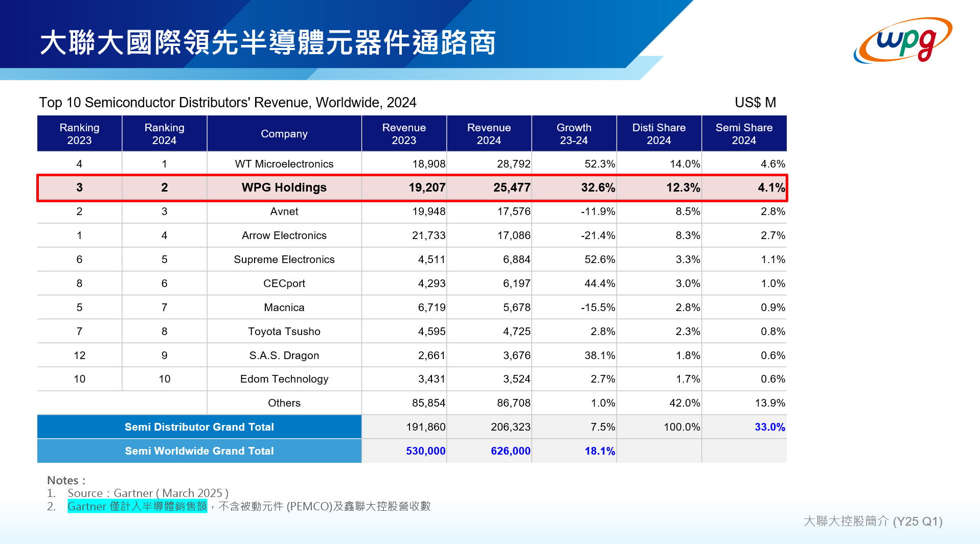
Task: Click the Source: Gartner (March 2025) note
Action: 148,493
